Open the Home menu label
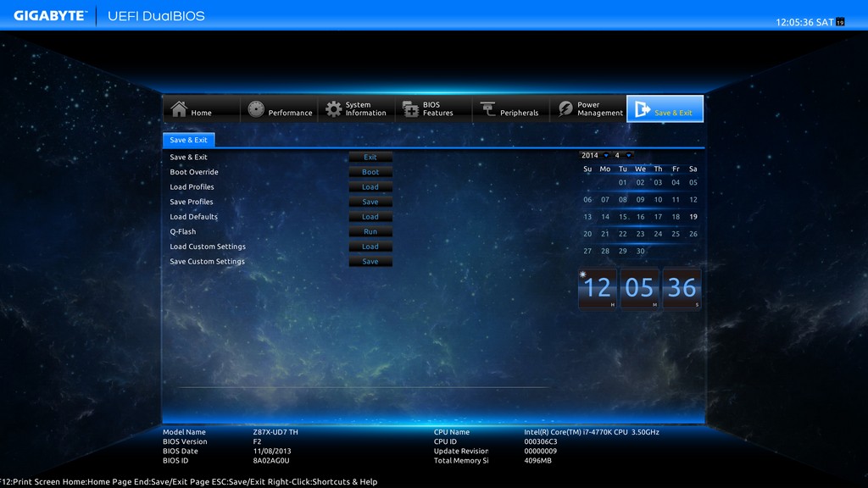 point(202,113)
